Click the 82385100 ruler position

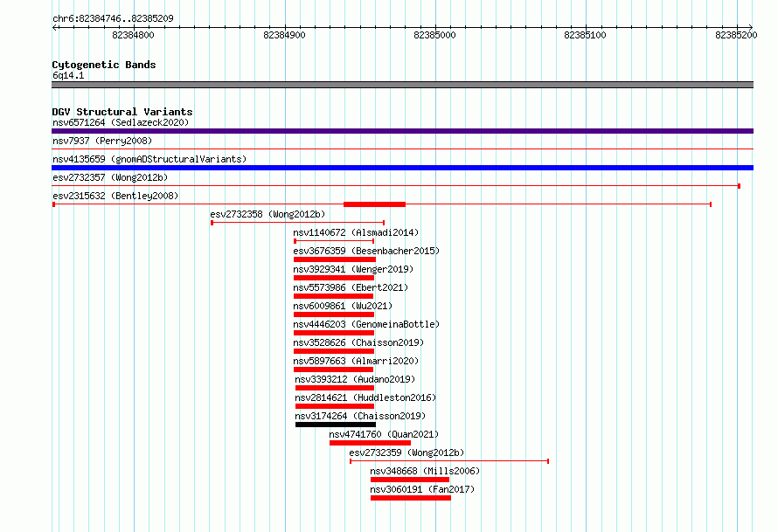[585, 35]
